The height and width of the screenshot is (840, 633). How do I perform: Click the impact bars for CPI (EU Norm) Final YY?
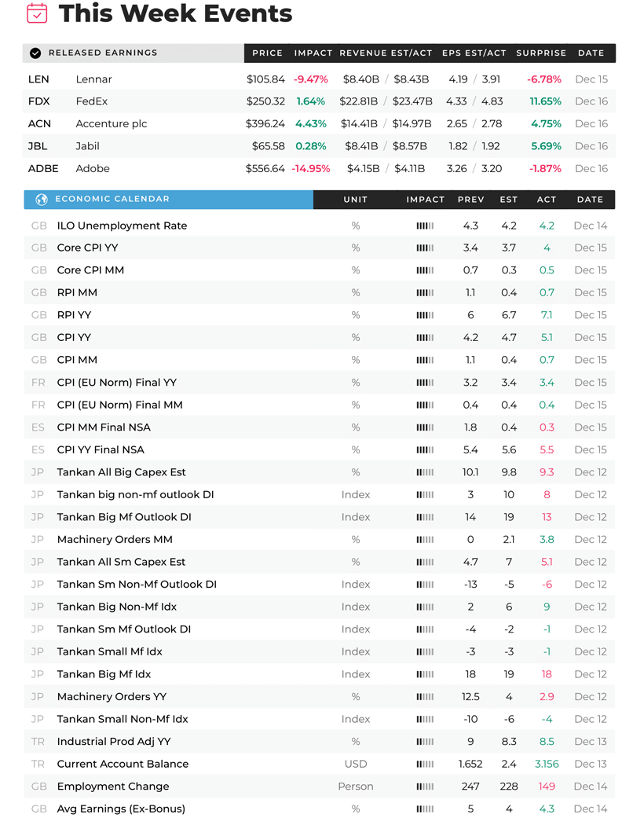click(425, 383)
